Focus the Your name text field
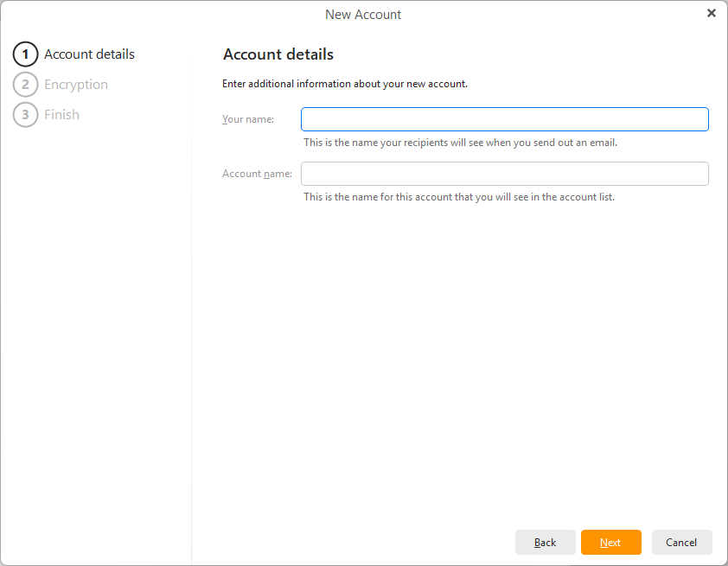 coord(504,119)
